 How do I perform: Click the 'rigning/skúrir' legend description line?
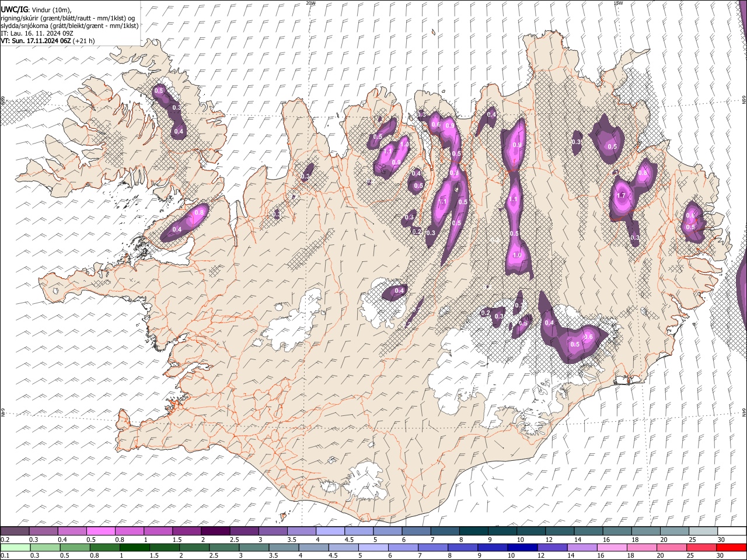coord(68,18)
